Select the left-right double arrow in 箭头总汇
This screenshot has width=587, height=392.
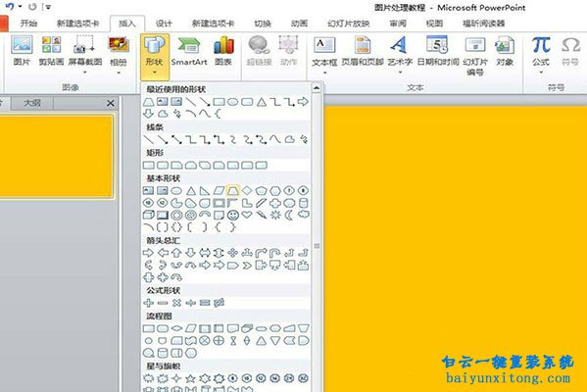(205, 253)
